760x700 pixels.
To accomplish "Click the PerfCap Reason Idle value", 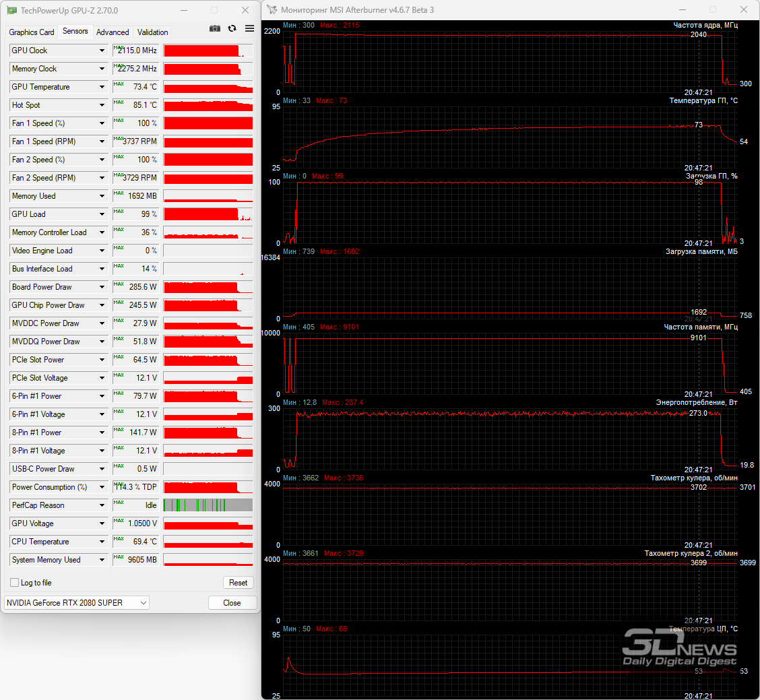I will 135,505.
